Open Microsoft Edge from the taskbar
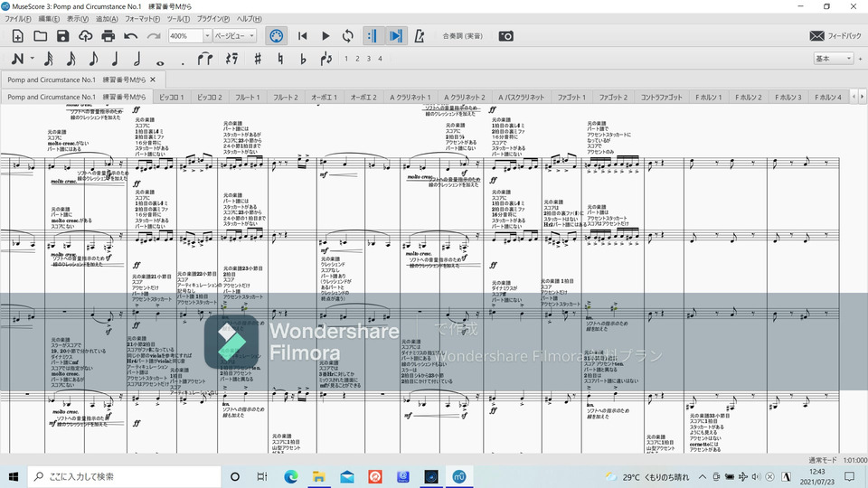Screen dimensions: 868x488 290,476
